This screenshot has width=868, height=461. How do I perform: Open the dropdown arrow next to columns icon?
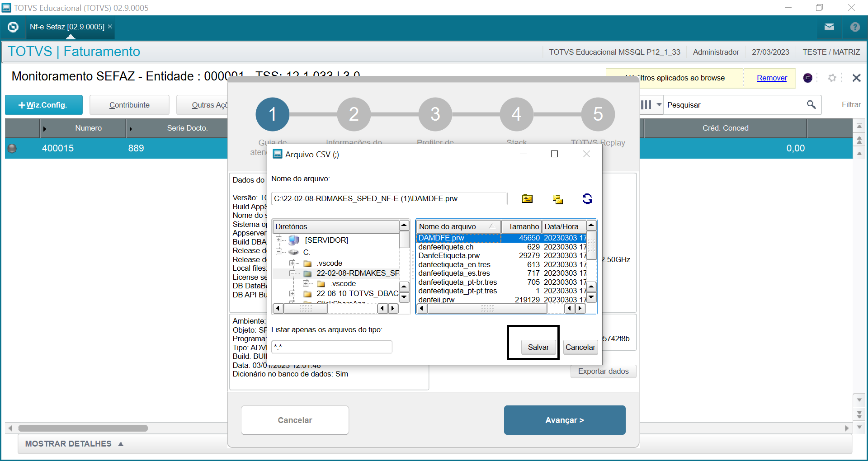coord(659,105)
